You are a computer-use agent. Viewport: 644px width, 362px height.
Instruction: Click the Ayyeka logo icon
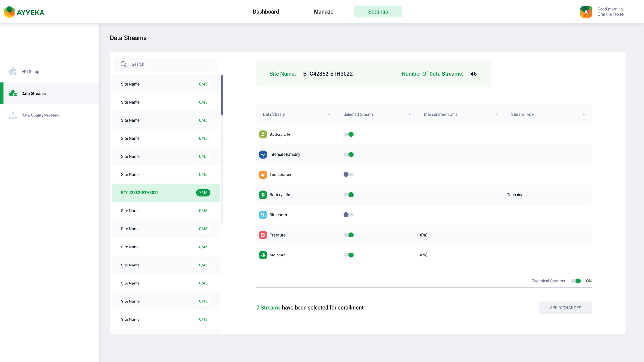coord(9,12)
